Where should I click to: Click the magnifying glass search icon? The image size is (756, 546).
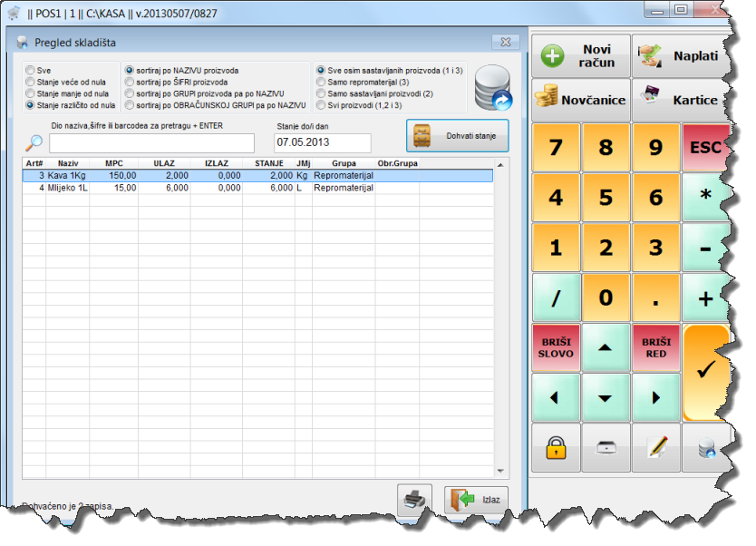[x=34, y=142]
